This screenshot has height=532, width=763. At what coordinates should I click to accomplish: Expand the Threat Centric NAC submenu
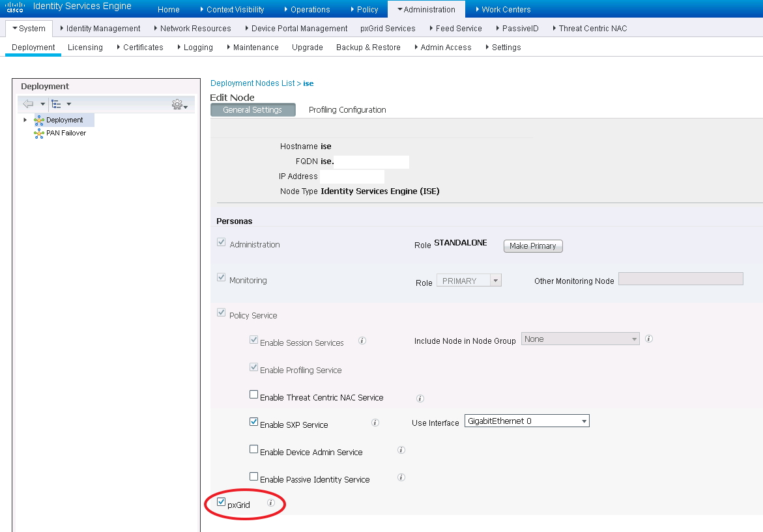point(590,28)
